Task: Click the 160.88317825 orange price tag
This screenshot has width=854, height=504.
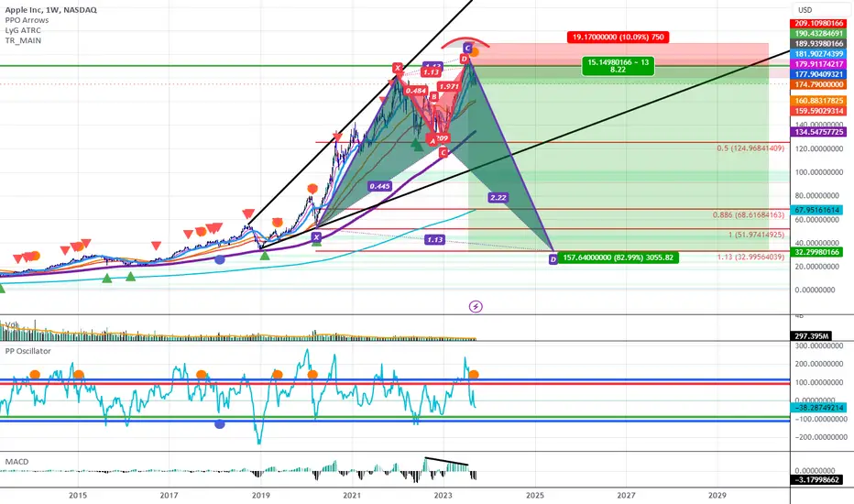Action: pos(818,101)
